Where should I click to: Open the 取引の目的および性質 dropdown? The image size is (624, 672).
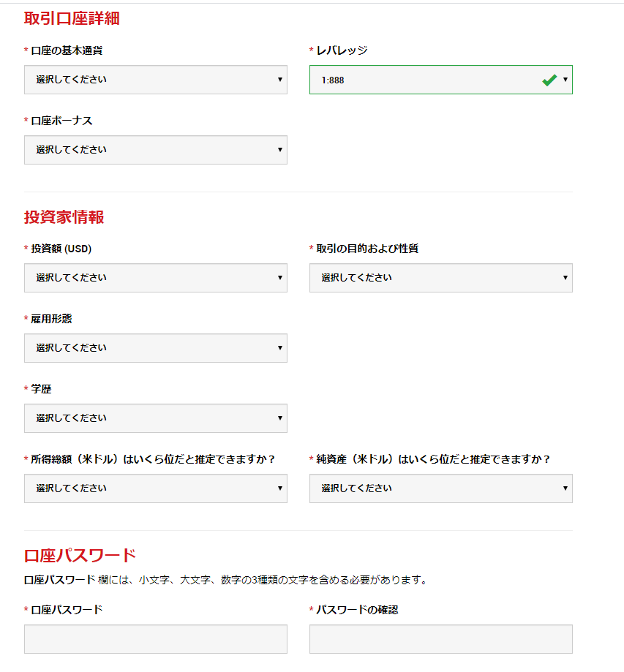(441, 278)
